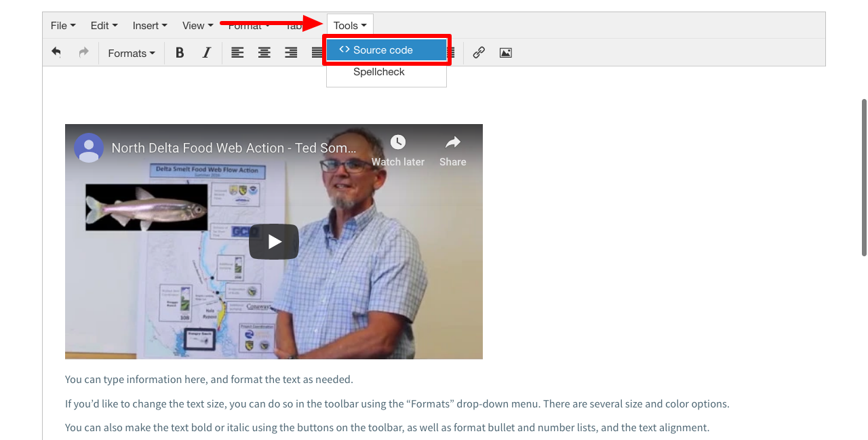Click the Share button on video

(x=452, y=150)
